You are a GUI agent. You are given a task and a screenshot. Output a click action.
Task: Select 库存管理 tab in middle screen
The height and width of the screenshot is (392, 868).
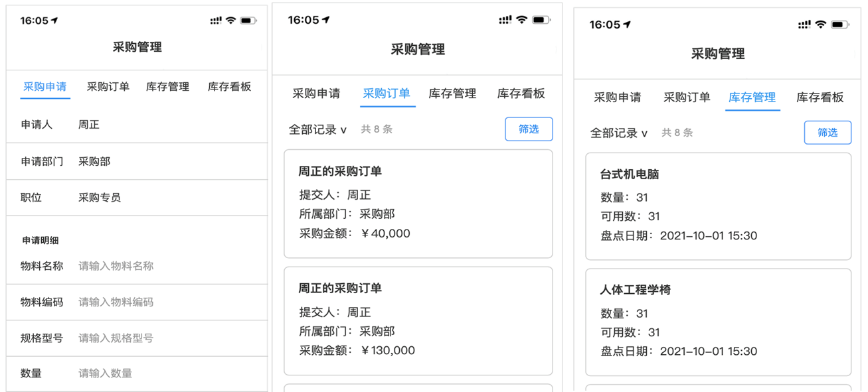tap(452, 94)
